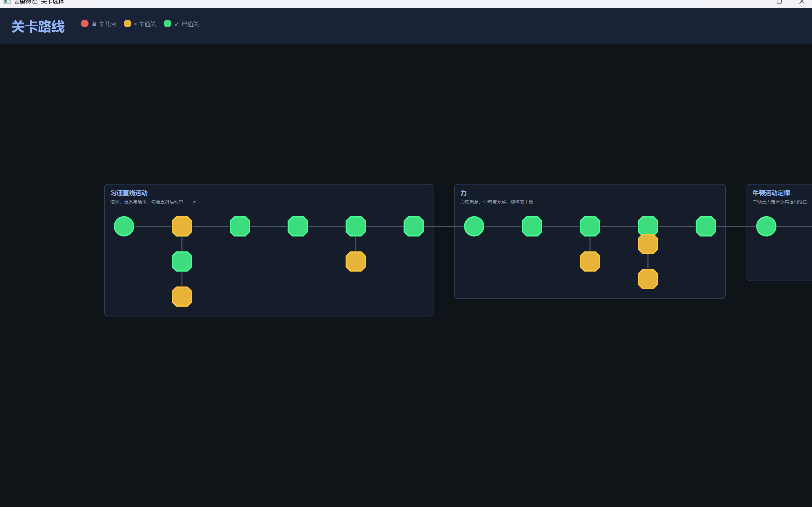This screenshot has width=812, height=507.
Task: Select the orange node under 匀速直线运动's fifth node
Action: pyautogui.click(x=356, y=262)
